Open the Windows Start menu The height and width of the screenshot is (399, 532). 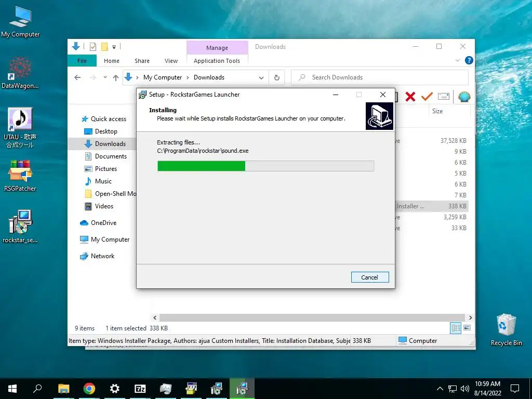tap(12, 389)
